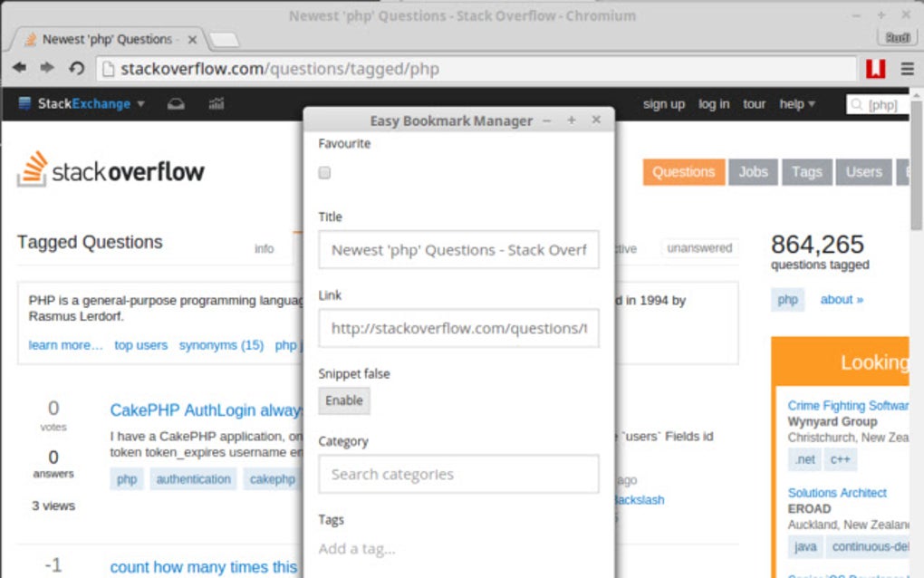Enable the snippet option

point(343,400)
